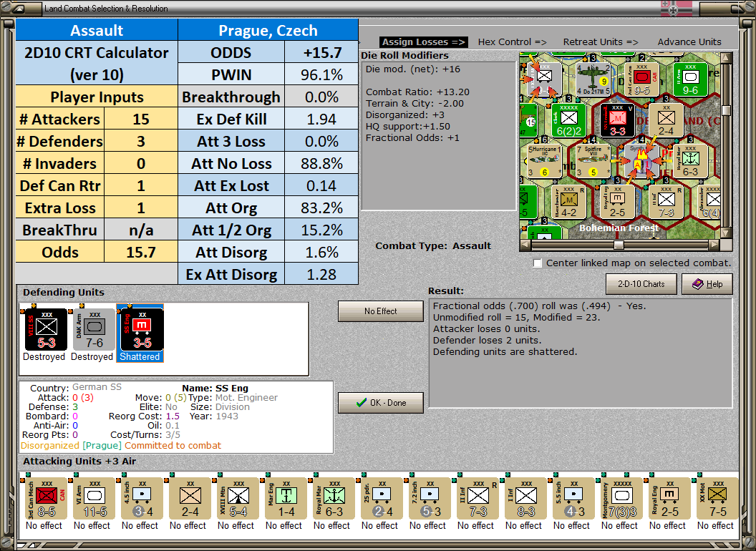The width and height of the screenshot is (756, 551).
Task: Click the # Defenders value 3
Action: (141, 141)
